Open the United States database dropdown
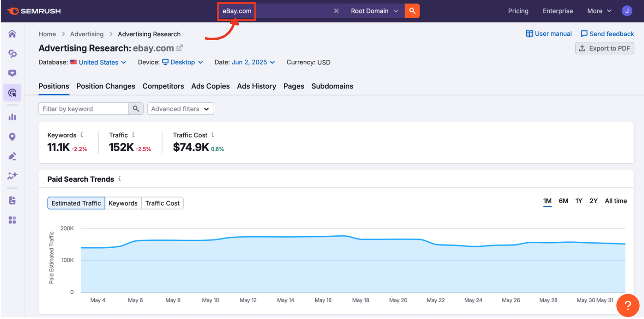The image size is (644, 319). click(x=98, y=62)
